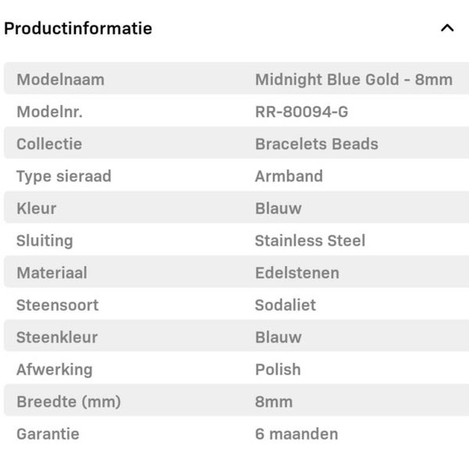Select the Garantie row label
This screenshot has width=469, height=476.
[48, 433]
